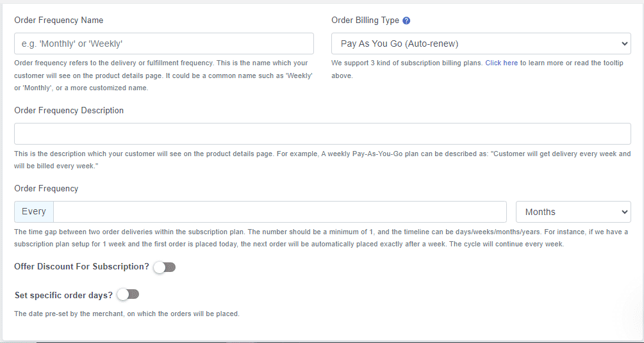Open the Pay As You Go billing dropdown
The width and height of the screenshot is (644, 343).
pos(481,44)
